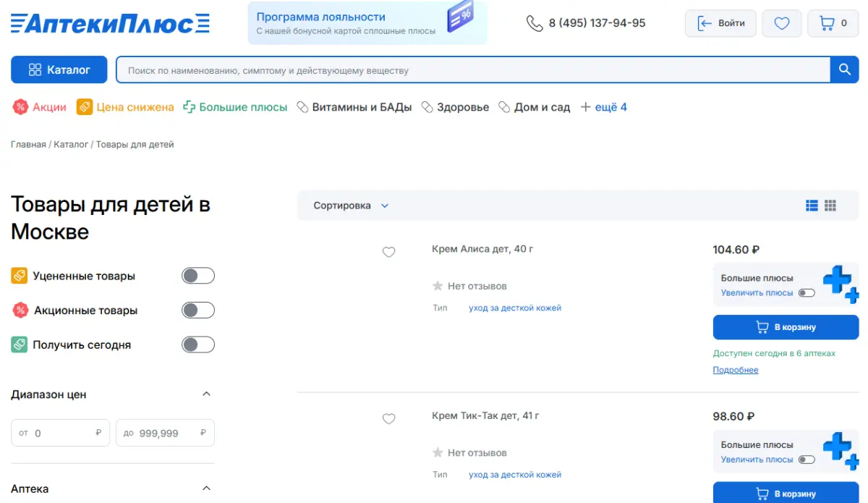Image resolution: width=868 pixels, height=503 pixels.
Task: Click the minimum price 'от' field
Action: (x=61, y=433)
